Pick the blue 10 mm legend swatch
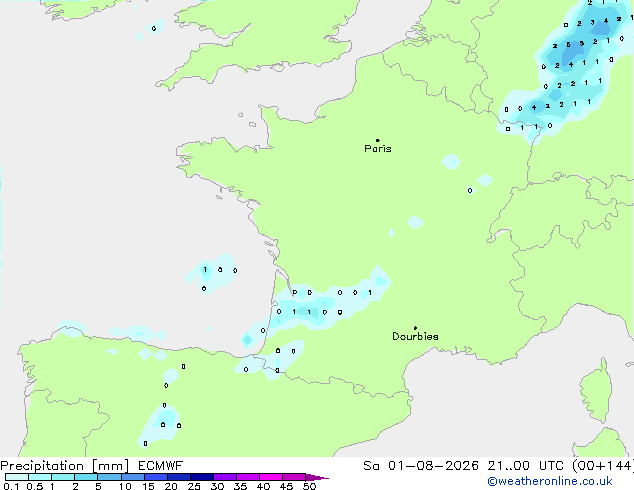634x490 pixels. coord(133,477)
